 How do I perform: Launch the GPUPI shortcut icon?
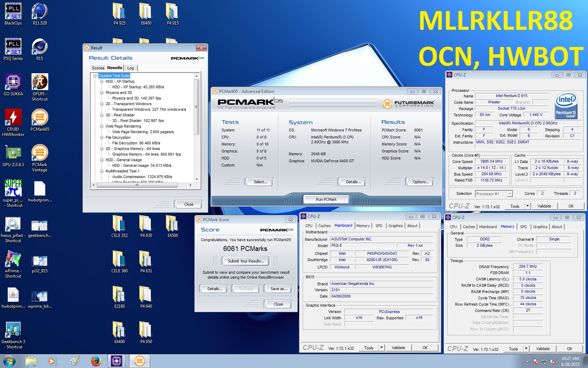pos(40,87)
